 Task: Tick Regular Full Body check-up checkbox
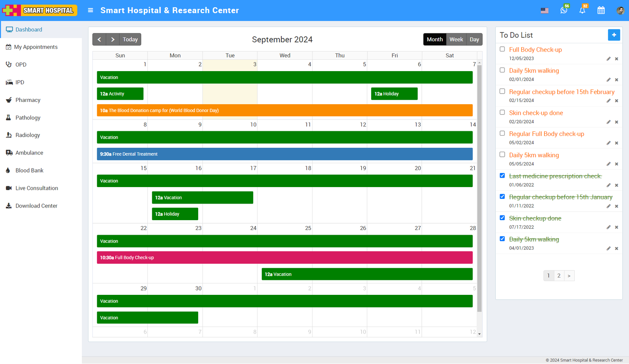click(502, 134)
